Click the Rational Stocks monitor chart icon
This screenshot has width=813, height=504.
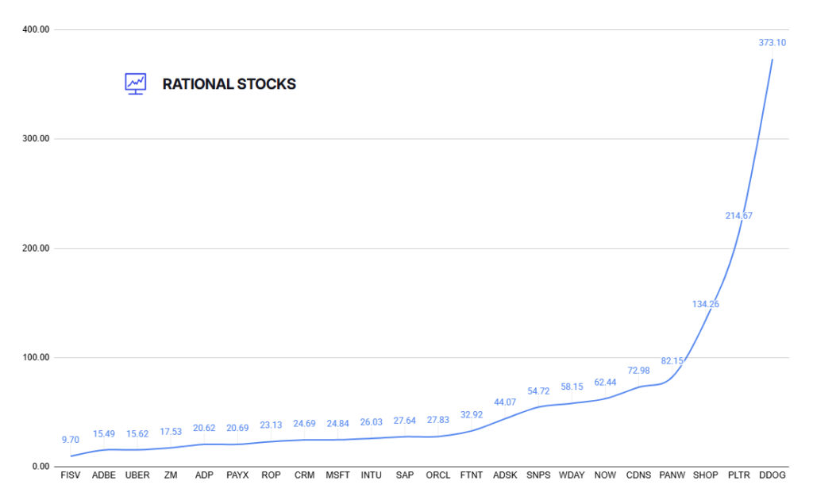[136, 83]
